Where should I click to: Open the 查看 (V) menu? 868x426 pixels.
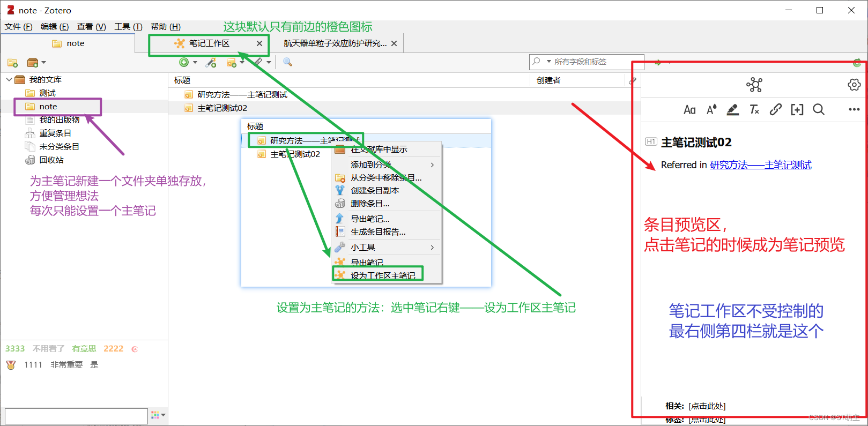coord(91,27)
